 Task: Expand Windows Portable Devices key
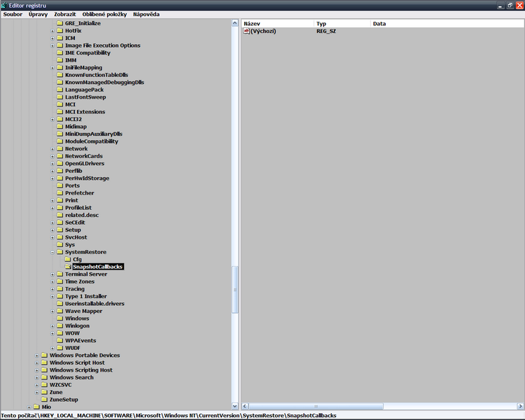37,356
